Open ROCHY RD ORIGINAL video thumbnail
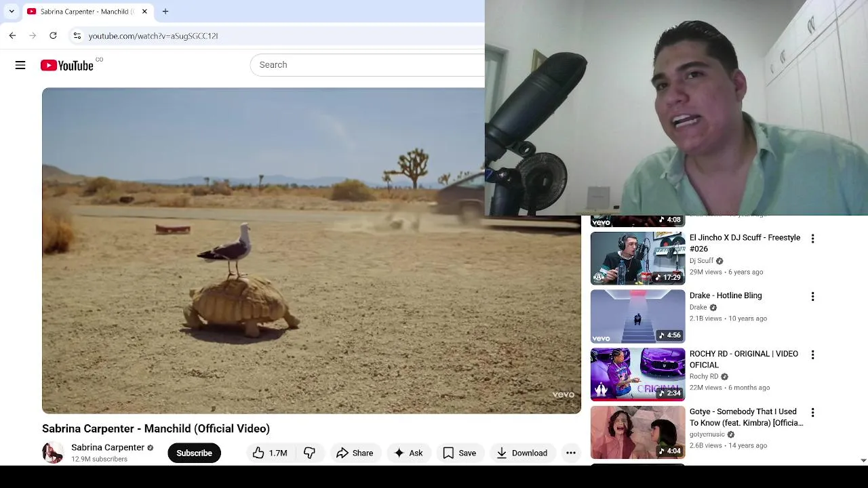The height and width of the screenshot is (488, 868). [637, 374]
